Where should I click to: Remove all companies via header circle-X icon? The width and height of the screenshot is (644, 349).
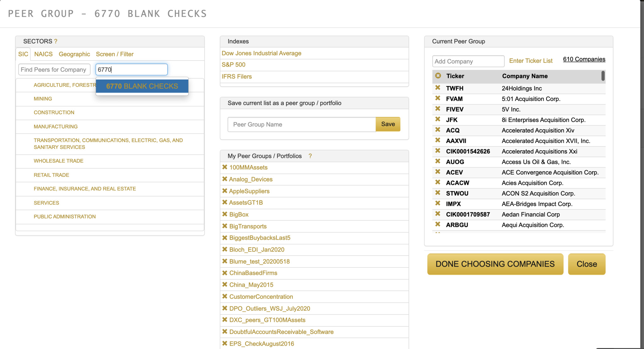coord(438,76)
